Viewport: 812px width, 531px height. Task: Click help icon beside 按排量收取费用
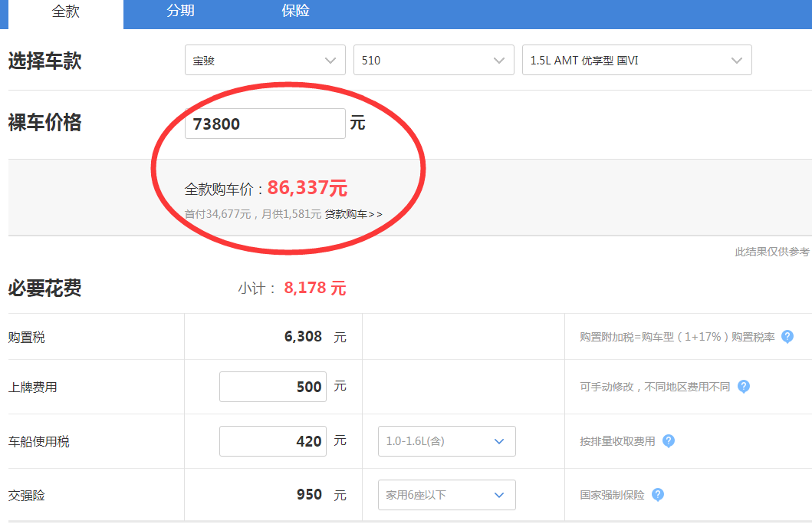point(669,441)
